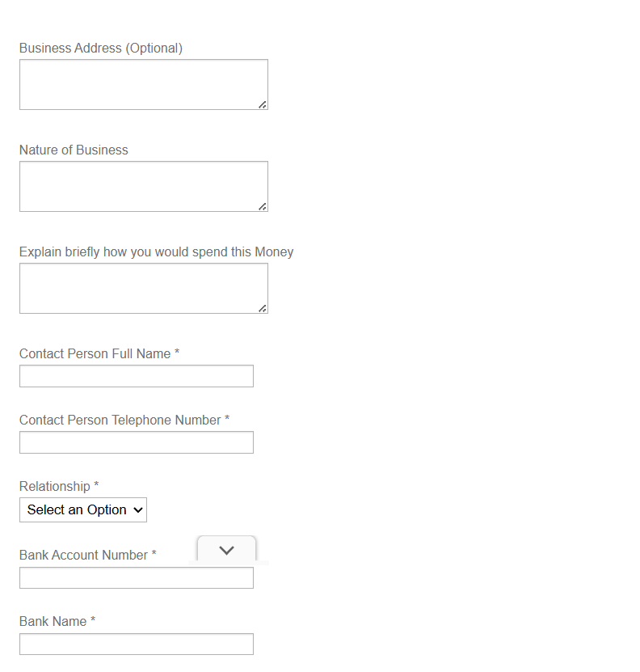
Task: Open the Relationship 'Select an Option' dropdown
Action: coord(83,510)
